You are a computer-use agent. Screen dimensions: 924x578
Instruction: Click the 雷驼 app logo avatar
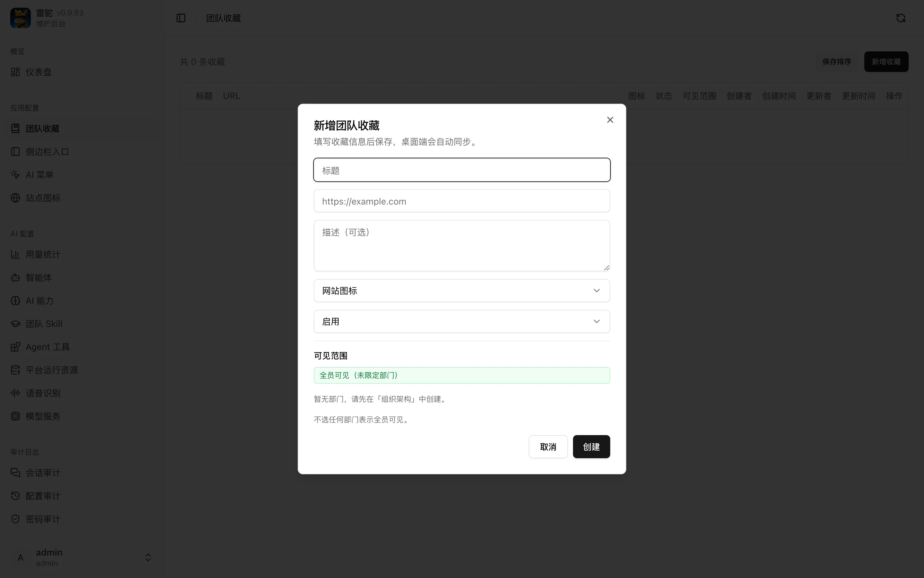click(20, 18)
